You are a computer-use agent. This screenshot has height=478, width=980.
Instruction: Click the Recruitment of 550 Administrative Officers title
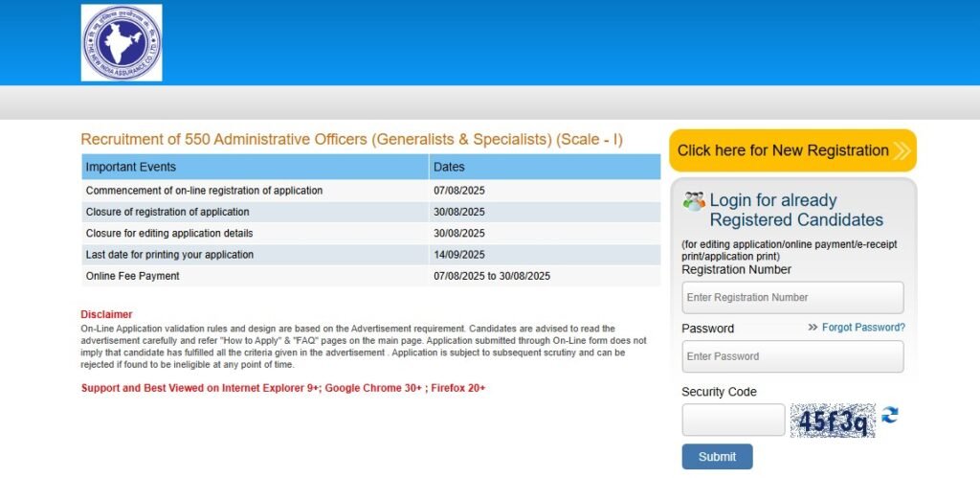click(x=352, y=140)
